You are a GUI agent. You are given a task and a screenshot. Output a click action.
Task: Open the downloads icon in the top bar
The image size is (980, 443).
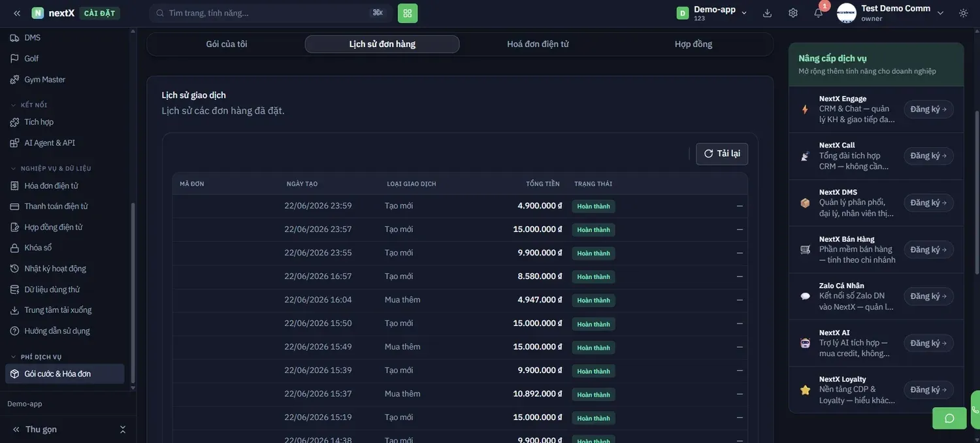(767, 13)
